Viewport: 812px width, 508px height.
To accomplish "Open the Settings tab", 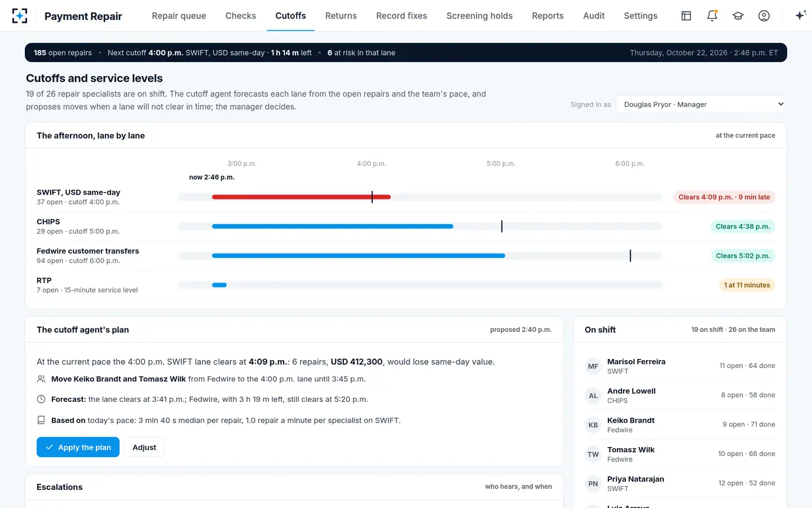I will pyautogui.click(x=641, y=16).
